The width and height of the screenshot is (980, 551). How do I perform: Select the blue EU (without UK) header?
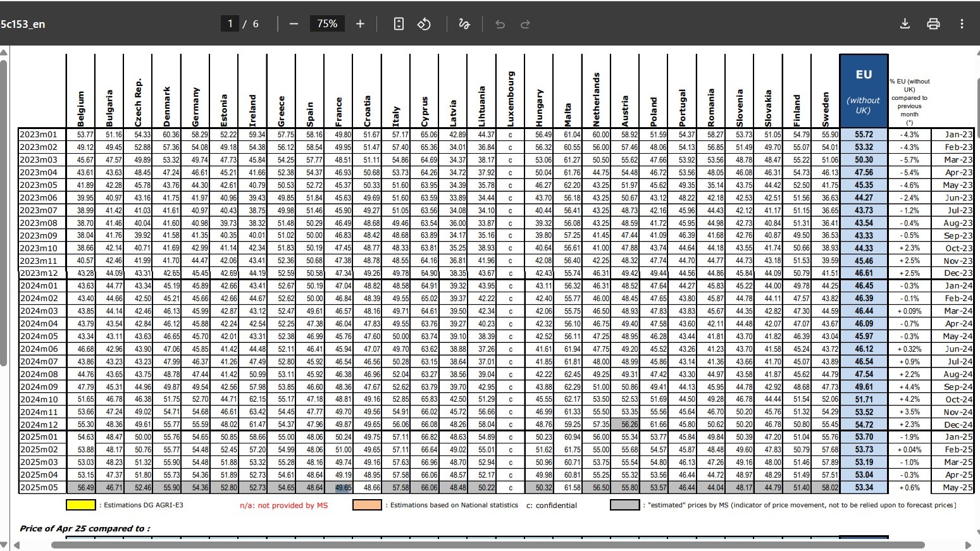tap(864, 91)
